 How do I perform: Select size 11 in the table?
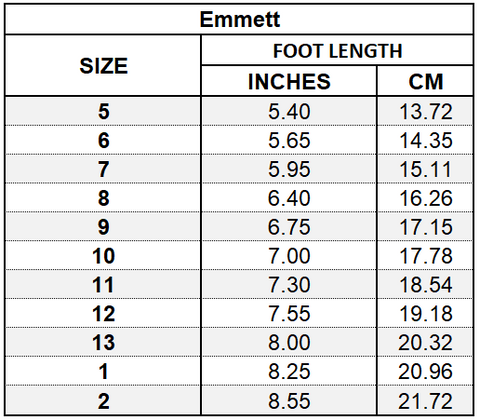click(103, 285)
